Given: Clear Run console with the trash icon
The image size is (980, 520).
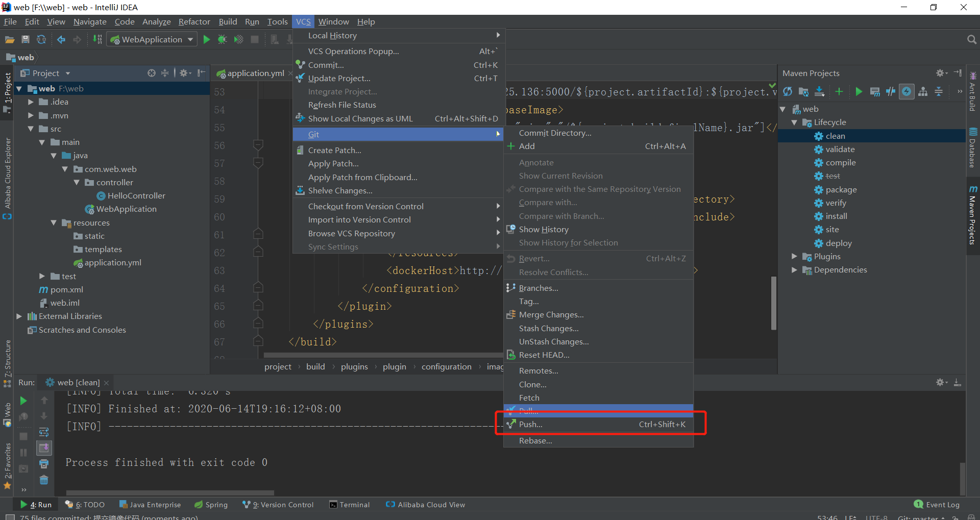Looking at the screenshot, I should tap(44, 480).
